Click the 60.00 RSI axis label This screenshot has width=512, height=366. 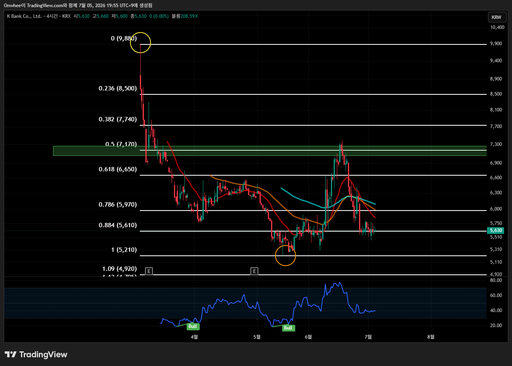[496, 295]
